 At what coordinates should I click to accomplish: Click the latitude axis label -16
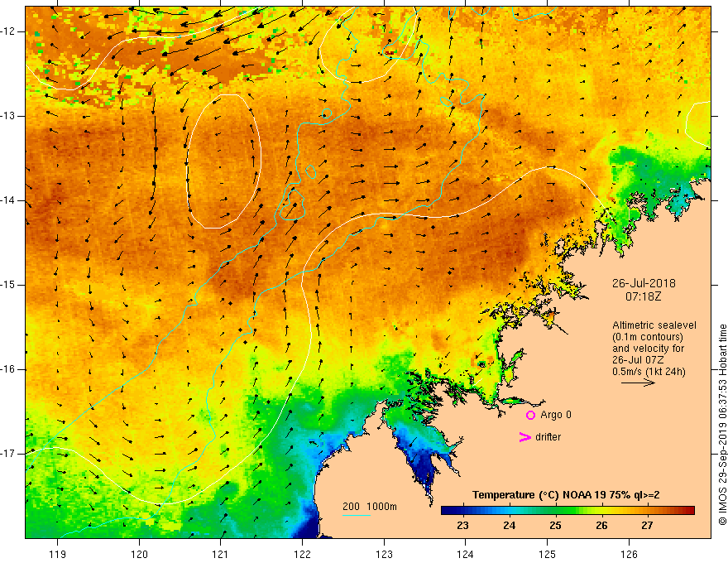(x=8, y=369)
